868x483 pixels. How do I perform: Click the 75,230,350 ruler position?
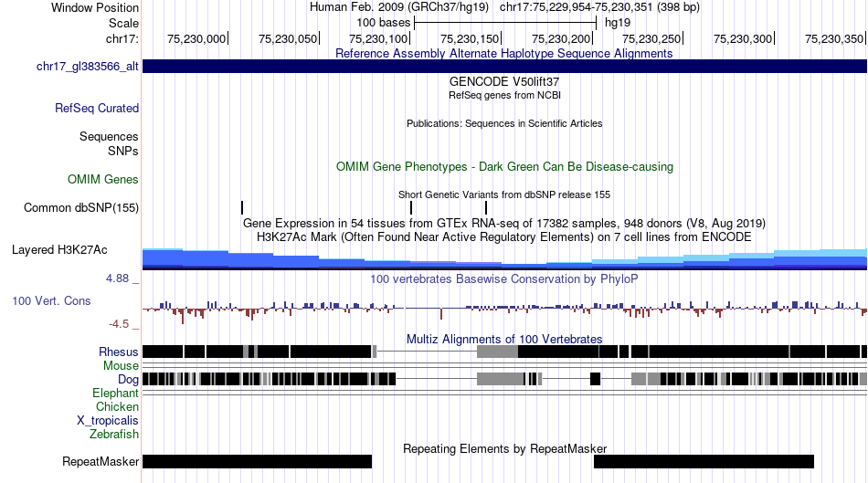(x=835, y=38)
